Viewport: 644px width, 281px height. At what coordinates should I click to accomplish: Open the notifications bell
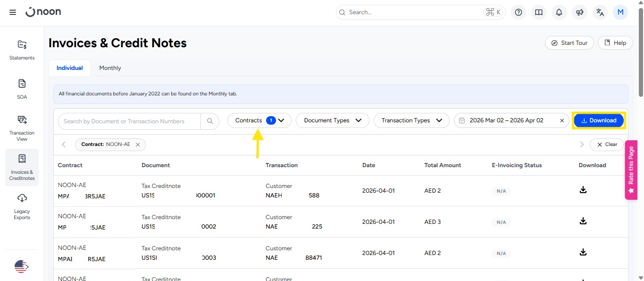coord(559,12)
